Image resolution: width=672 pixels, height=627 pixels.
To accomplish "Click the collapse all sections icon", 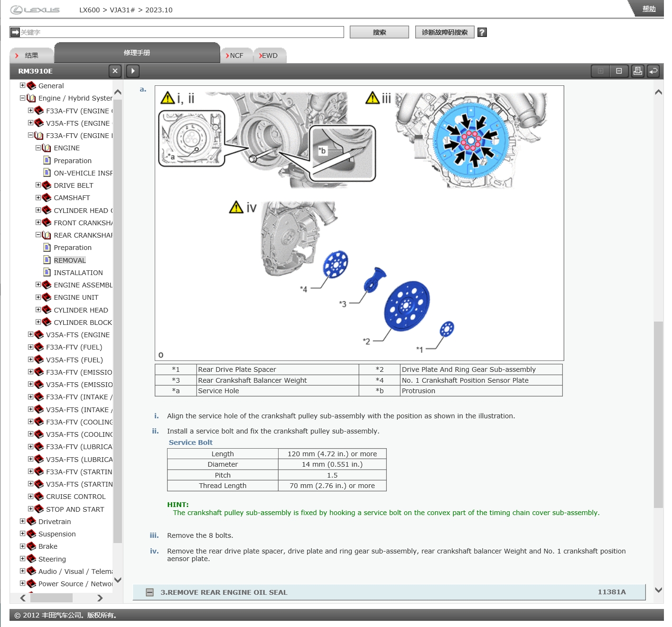I will click(619, 71).
